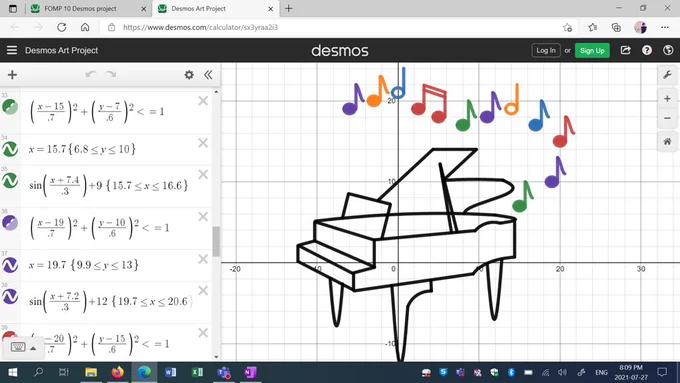Show the on-screen keypad
Viewport: 680px width, 383px height.
[18, 347]
